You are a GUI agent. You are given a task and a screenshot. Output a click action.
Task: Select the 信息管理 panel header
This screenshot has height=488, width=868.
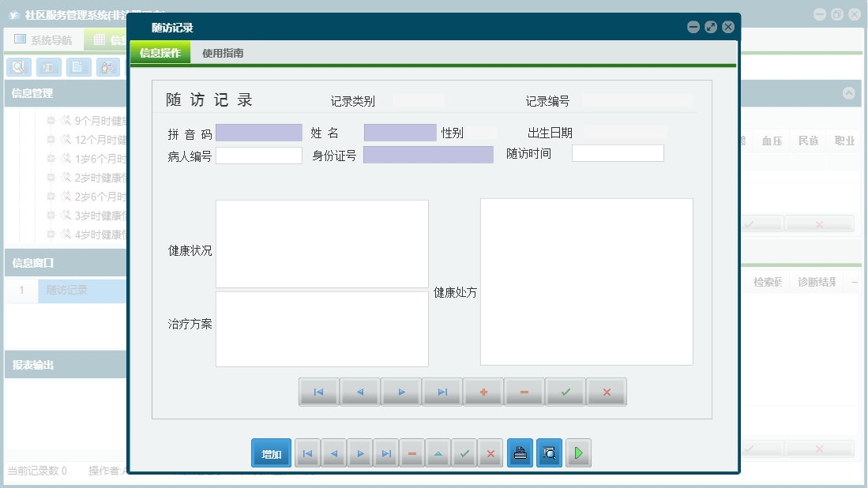pos(66,93)
